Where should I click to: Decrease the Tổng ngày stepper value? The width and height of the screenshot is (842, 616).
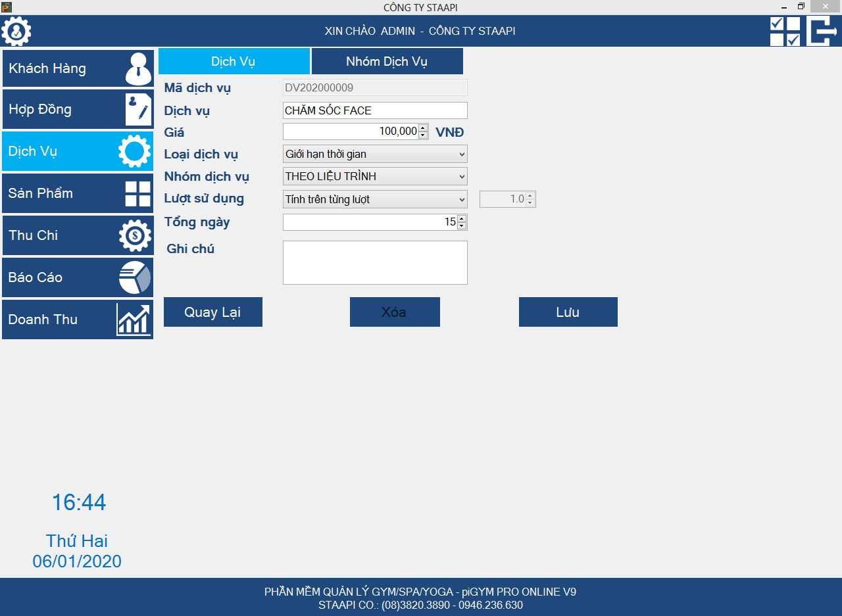pyautogui.click(x=462, y=226)
